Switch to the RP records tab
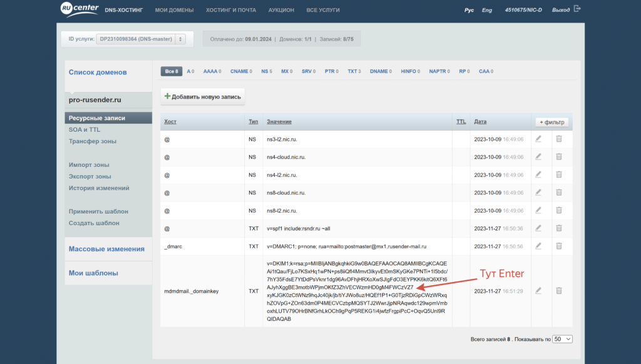This screenshot has height=364, width=641. click(x=464, y=71)
